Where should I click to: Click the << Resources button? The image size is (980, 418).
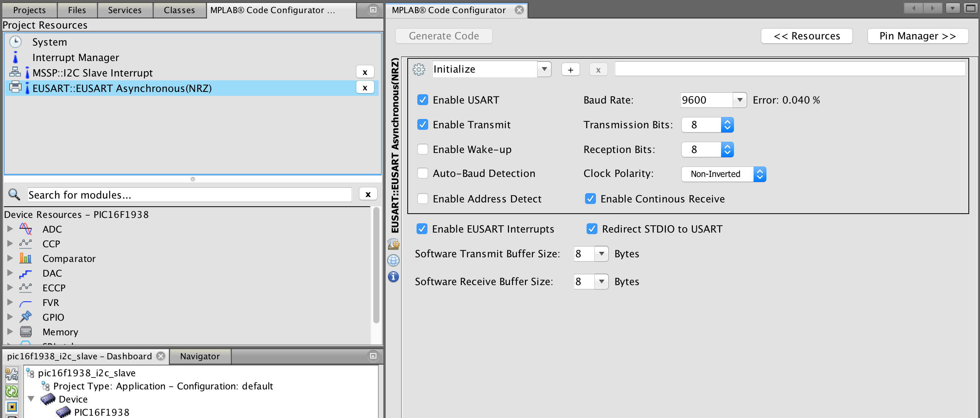point(806,36)
